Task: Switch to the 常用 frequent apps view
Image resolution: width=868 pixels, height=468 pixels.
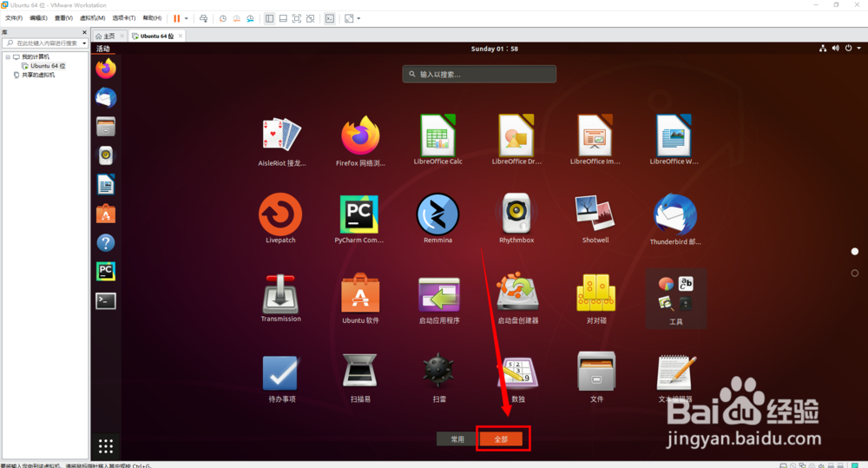Action: pos(457,438)
